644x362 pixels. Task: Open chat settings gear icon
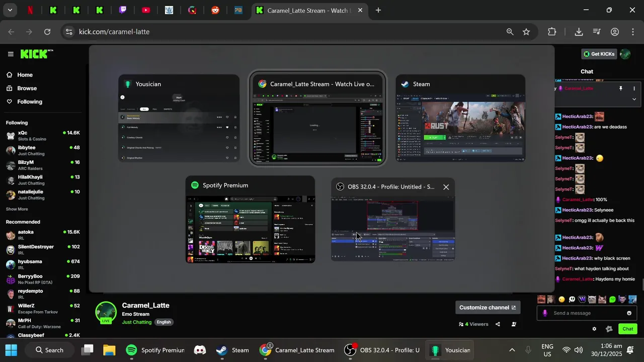[594, 329]
